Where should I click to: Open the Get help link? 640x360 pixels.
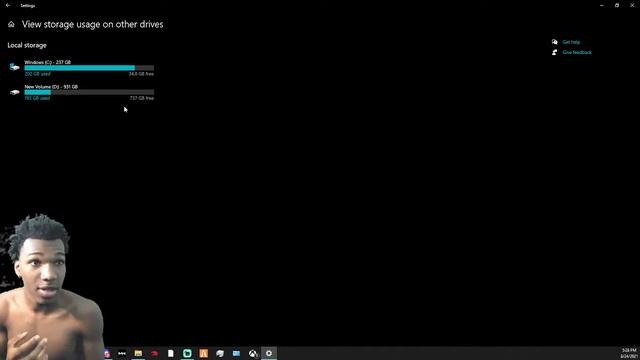tap(571, 42)
